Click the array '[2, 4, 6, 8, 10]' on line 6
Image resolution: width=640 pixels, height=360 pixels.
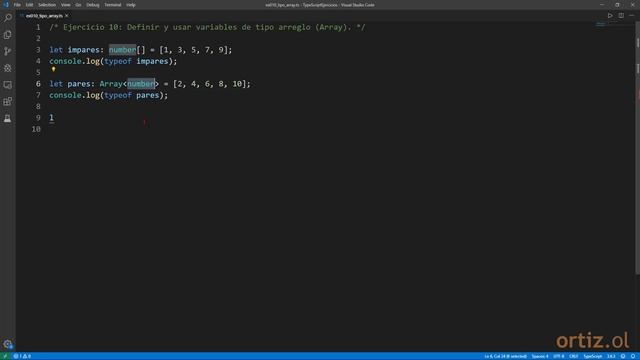[209, 84]
